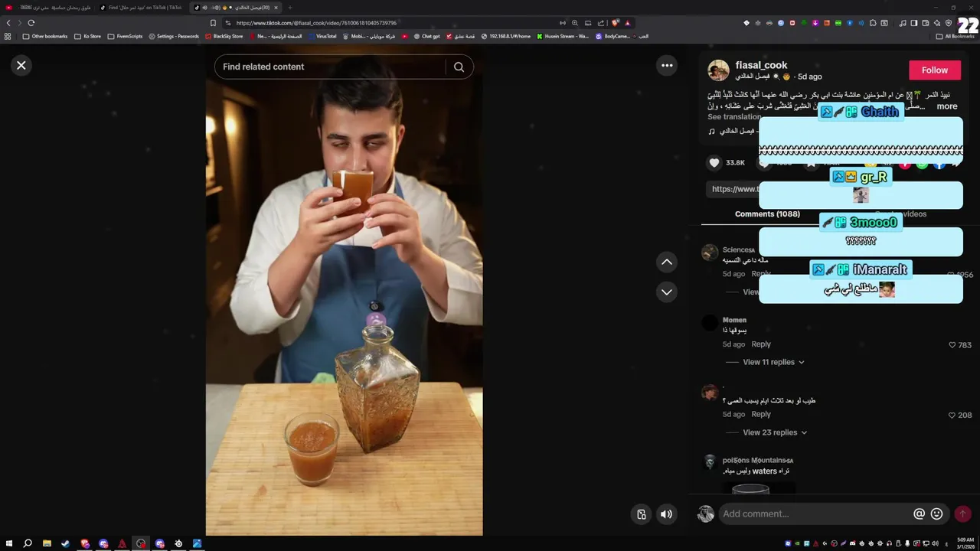
Task: Select the Comments (1088) tab
Action: [x=767, y=214]
